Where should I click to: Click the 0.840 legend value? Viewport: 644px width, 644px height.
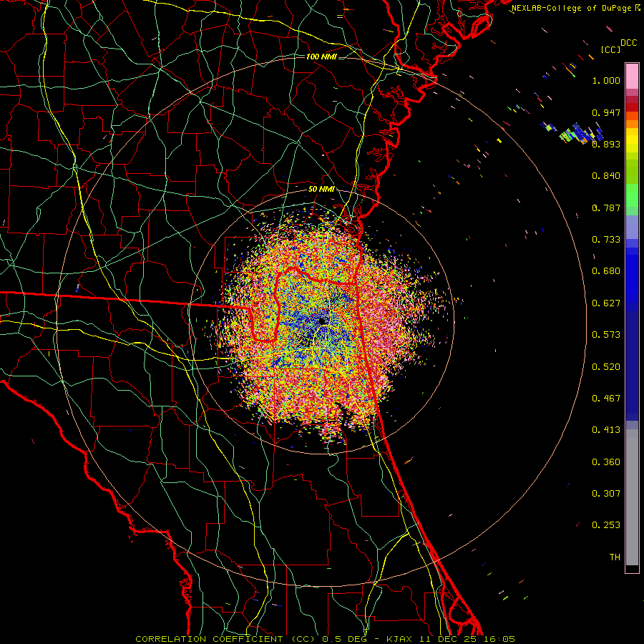click(x=606, y=176)
